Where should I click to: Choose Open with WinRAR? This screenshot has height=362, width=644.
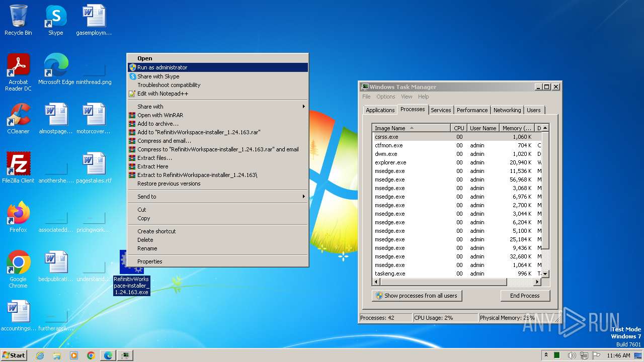[x=217, y=115]
